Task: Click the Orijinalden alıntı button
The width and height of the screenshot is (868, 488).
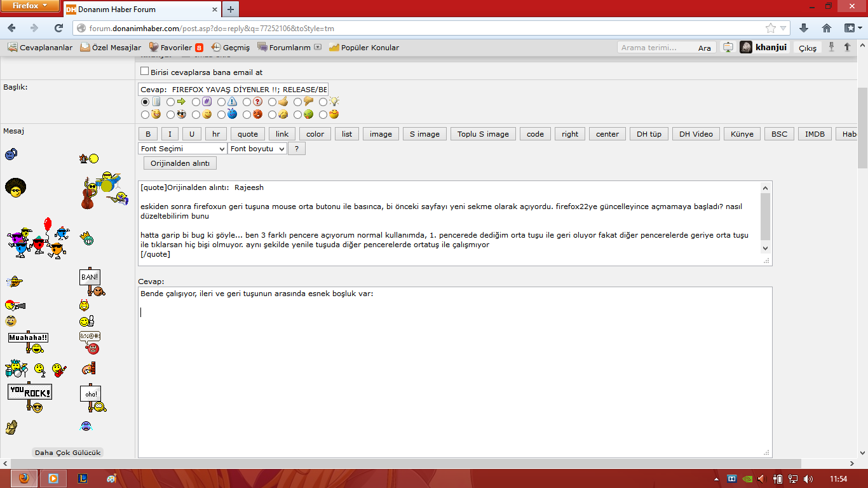Action: 180,163
